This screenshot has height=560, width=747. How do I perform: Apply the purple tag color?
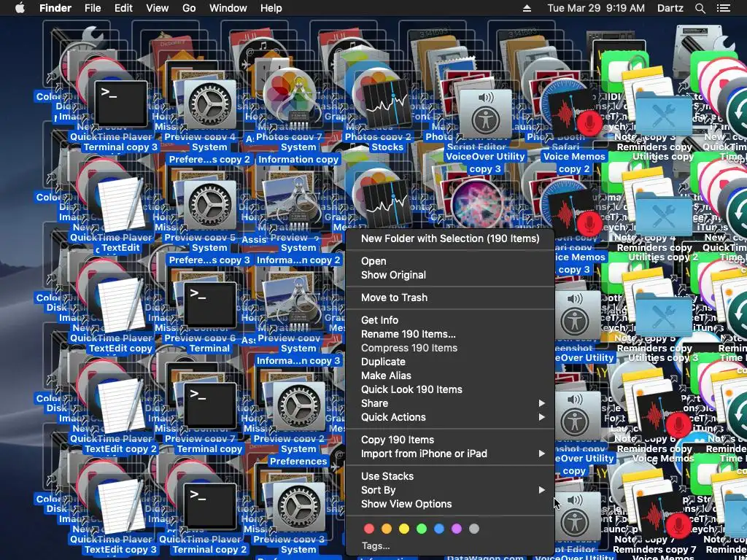(x=457, y=529)
